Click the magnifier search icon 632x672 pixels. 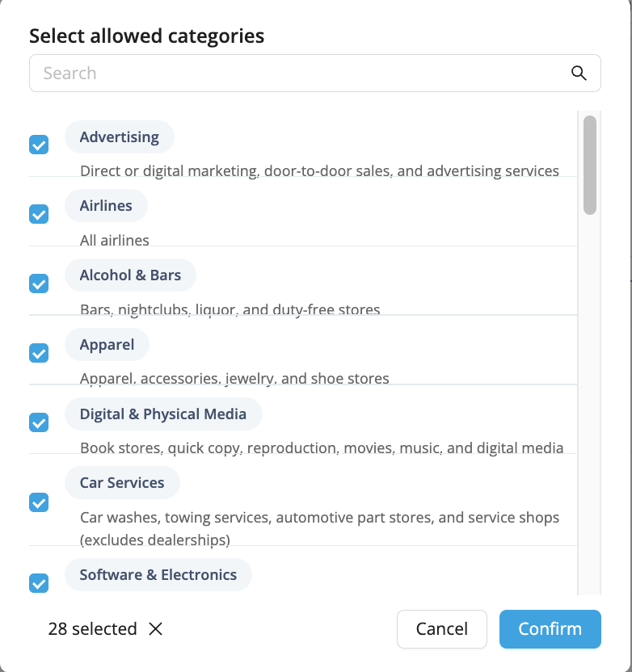tap(579, 73)
